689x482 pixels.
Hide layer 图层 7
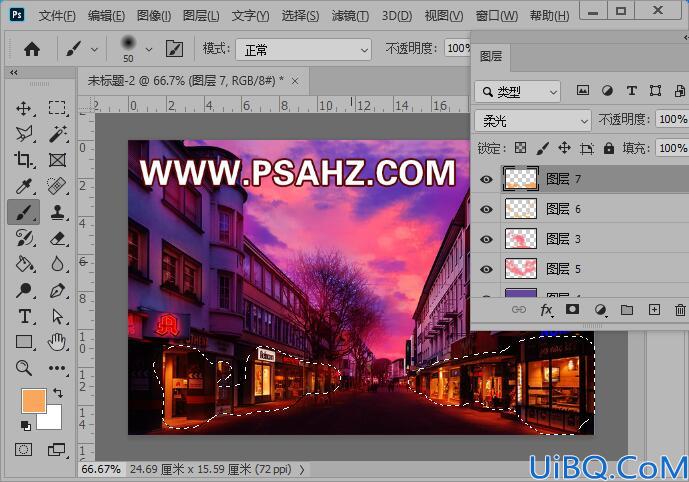(x=486, y=179)
